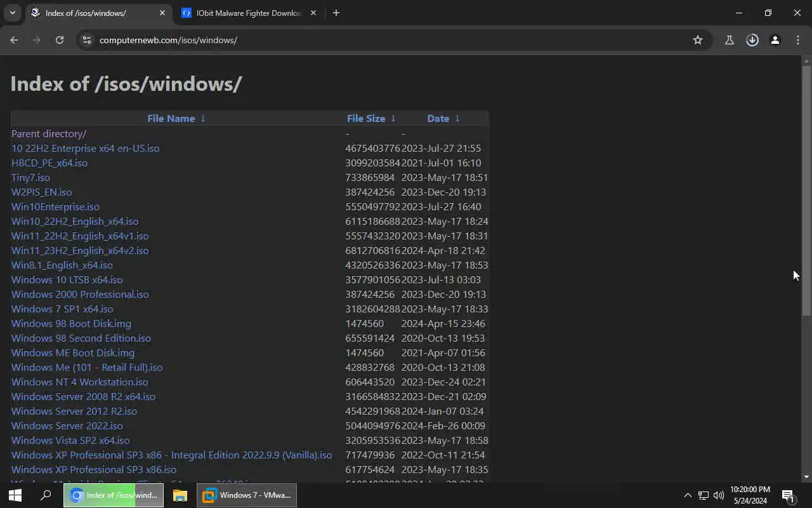Open the volume control in tray
The height and width of the screenshot is (508, 812).
pos(719,495)
